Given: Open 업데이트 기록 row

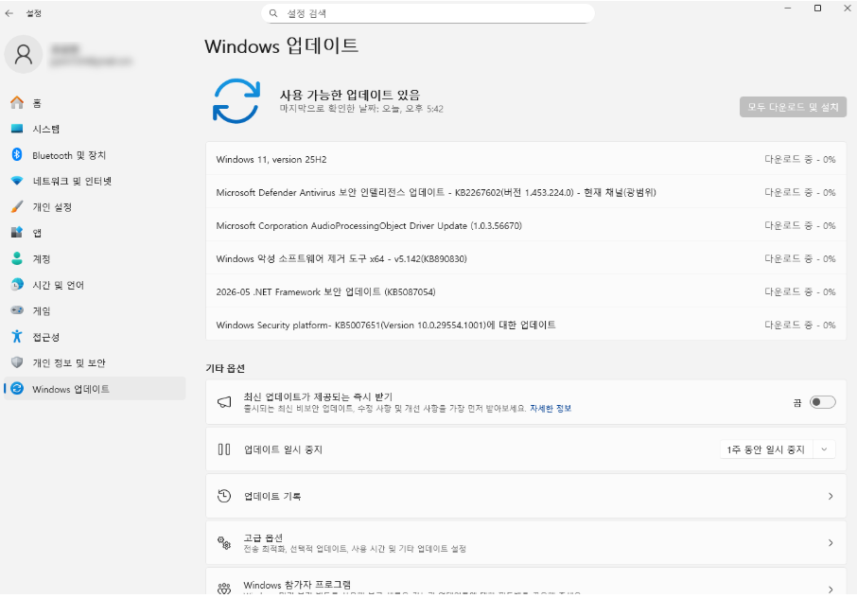Looking at the screenshot, I should tap(526, 496).
